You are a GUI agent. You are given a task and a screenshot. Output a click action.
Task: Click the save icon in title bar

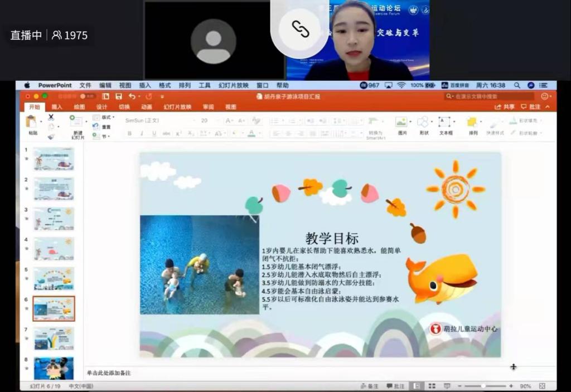tap(119, 96)
